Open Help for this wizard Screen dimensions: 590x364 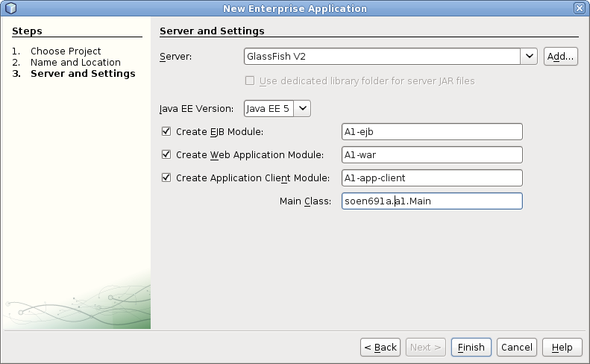pos(562,348)
